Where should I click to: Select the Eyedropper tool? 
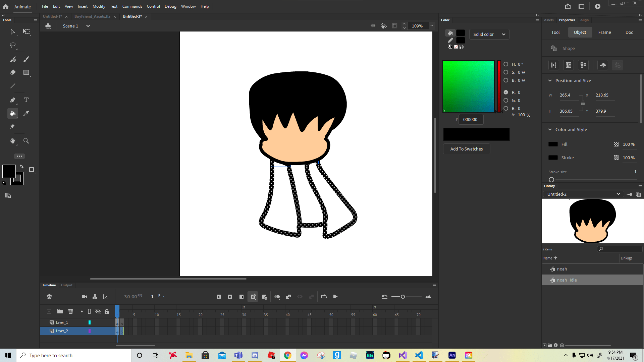(x=26, y=113)
